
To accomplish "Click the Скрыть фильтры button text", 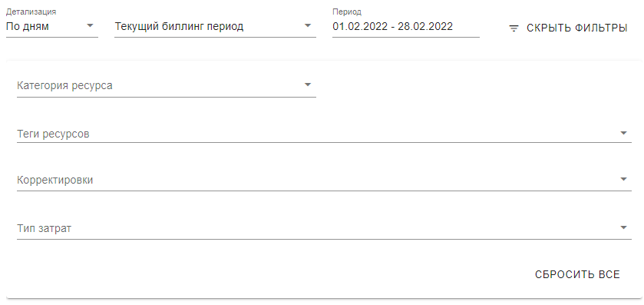I will click(x=576, y=28).
